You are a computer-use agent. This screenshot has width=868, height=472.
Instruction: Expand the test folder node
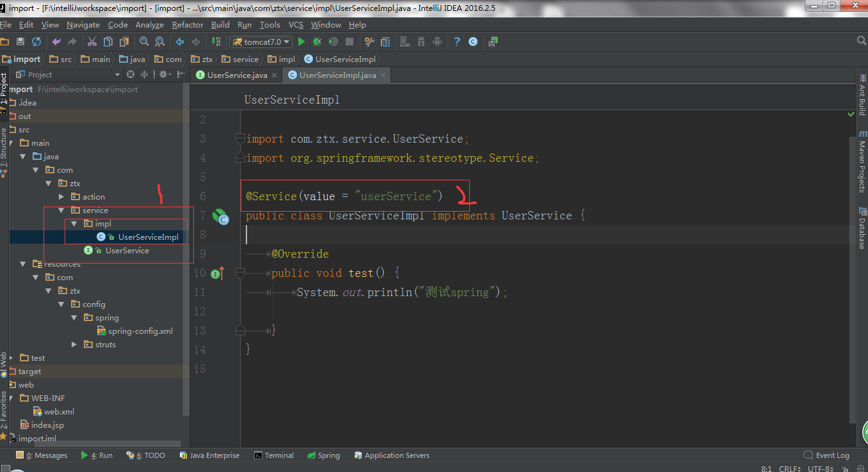coord(11,358)
